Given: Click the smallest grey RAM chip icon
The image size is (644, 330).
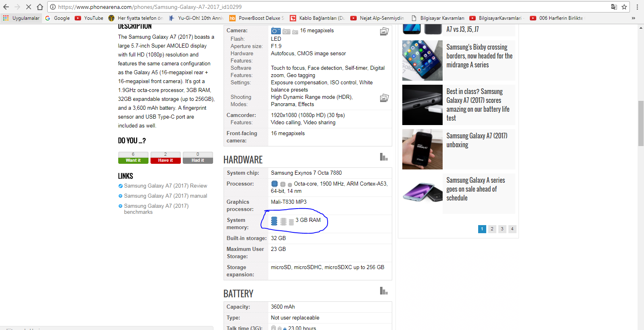Looking at the screenshot, I should click(291, 222).
